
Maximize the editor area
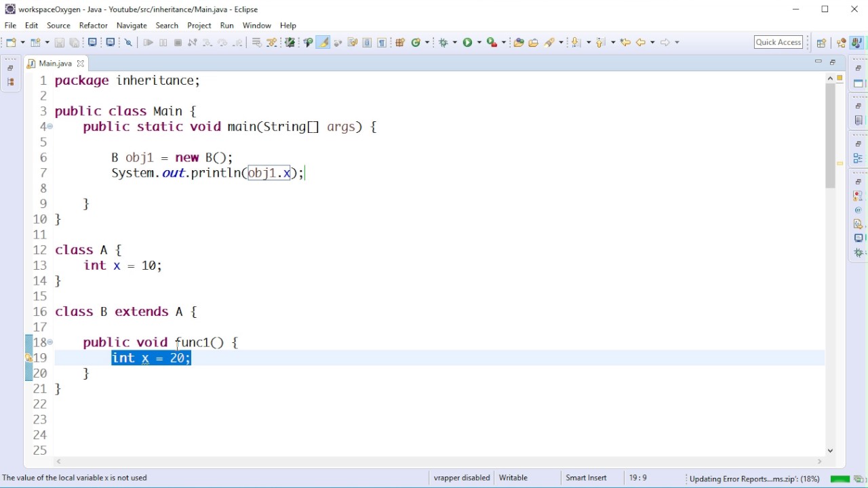point(833,62)
